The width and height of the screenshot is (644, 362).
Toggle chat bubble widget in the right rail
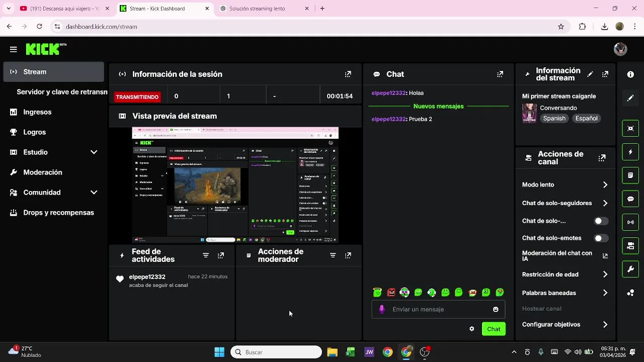click(630, 199)
